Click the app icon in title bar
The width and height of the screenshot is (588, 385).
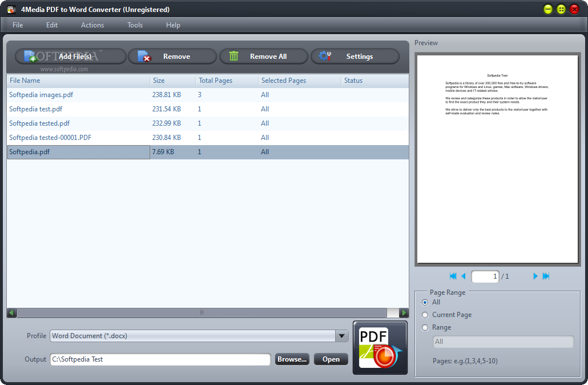point(11,9)
